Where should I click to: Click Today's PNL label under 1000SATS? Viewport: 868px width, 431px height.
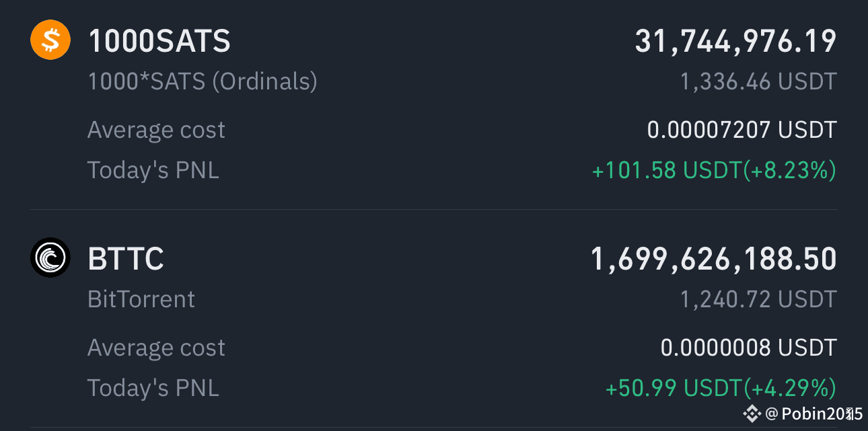coord(153,170)
